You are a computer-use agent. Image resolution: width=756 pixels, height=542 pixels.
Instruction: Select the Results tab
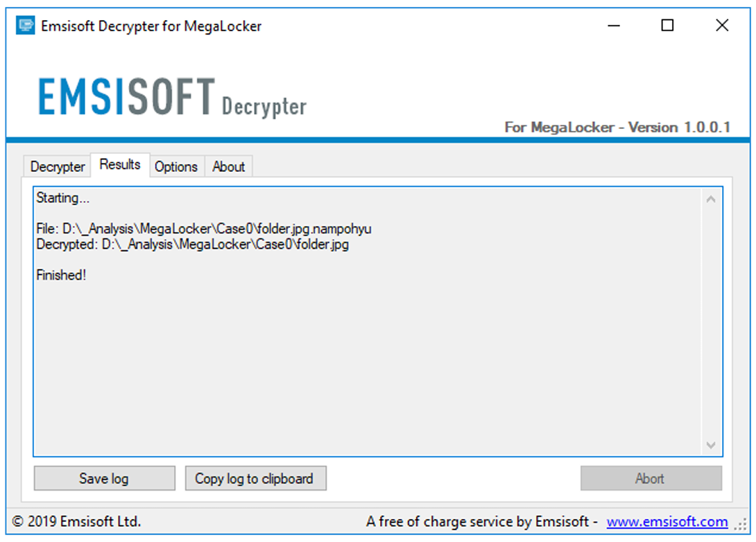click(119, 165)
